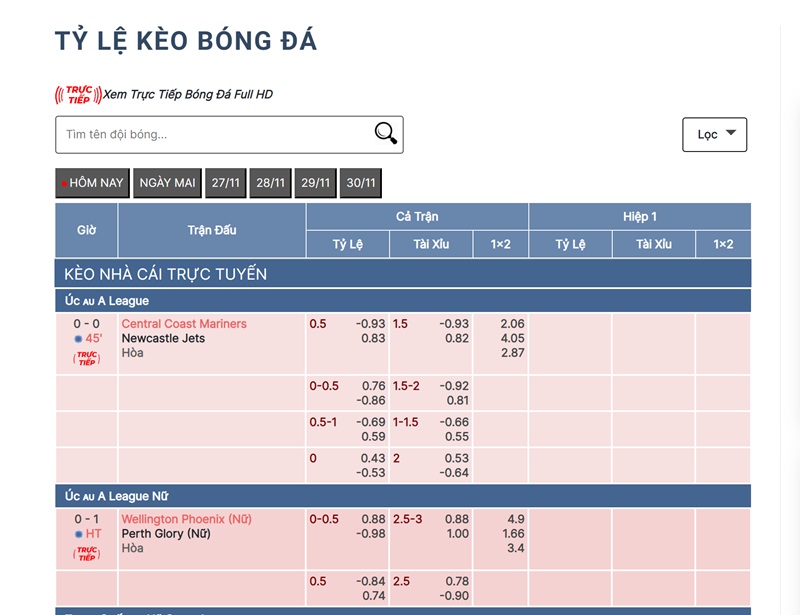800x615 pixels.
Task: Open the Wellington Phoenix (Nữ) match link
Action: [x=186, y=520]
